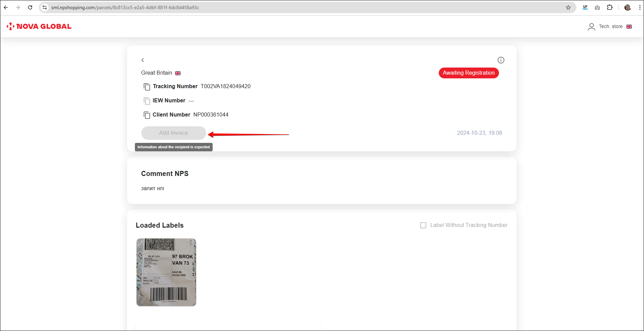Reload the page

coord(30,7)
